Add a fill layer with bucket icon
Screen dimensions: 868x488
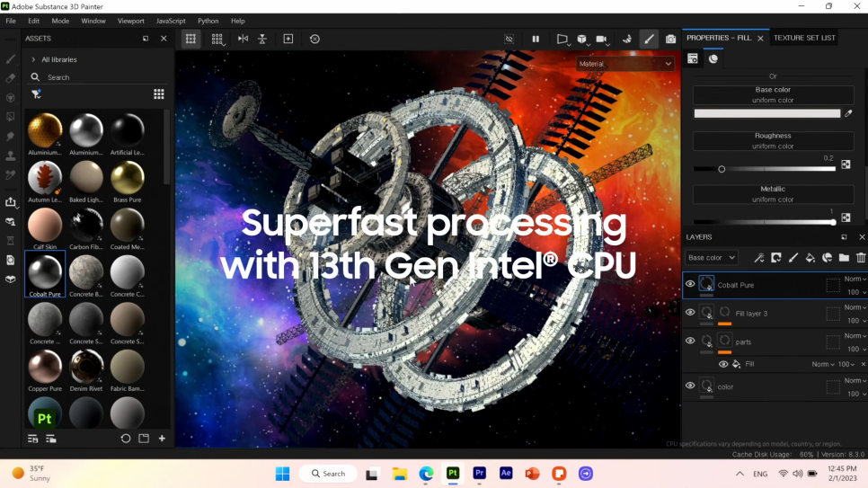click(810, 258)
